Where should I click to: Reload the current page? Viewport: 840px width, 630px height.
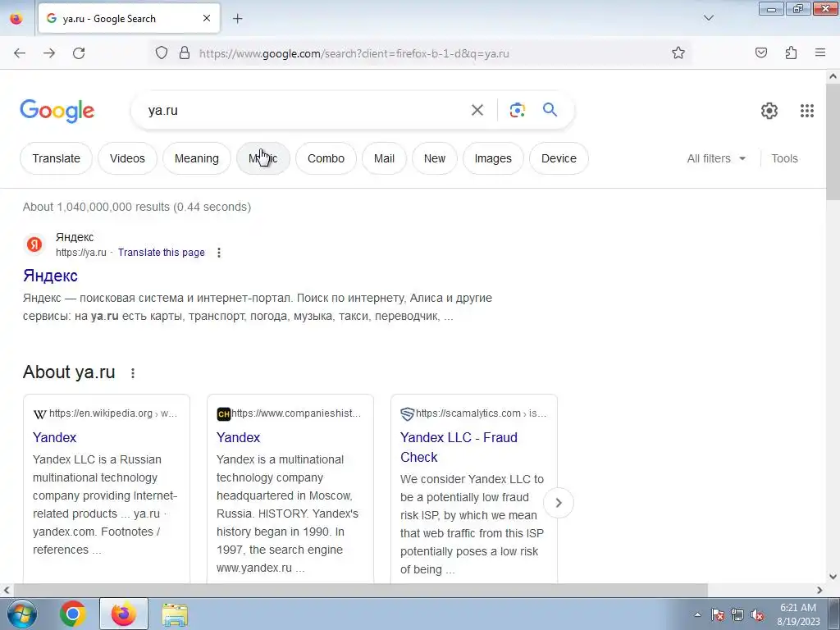click(x=79, y=53)
